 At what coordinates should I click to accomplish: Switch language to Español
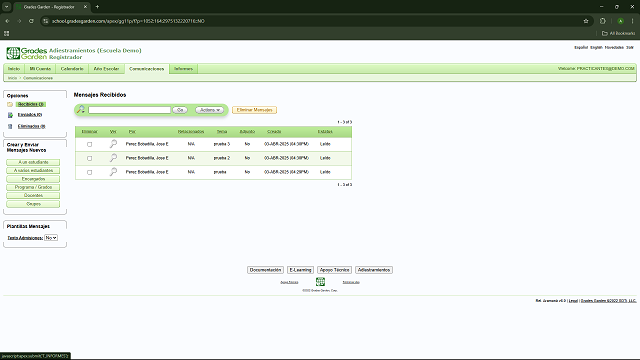(581, 47)
